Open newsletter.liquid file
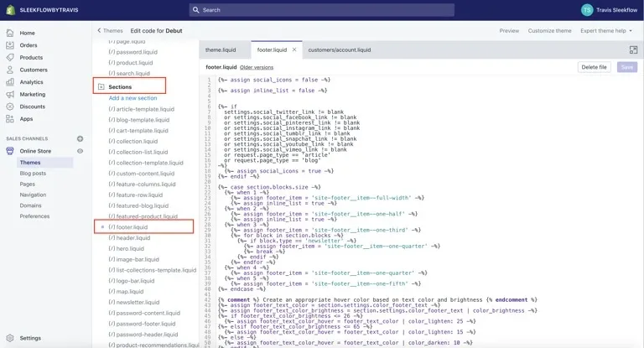 coord(134,303)
